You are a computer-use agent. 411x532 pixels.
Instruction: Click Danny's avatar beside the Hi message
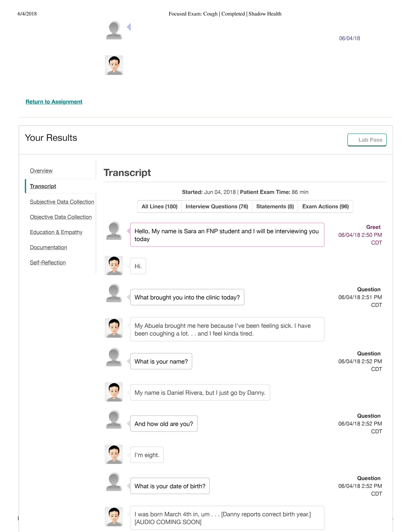114,266
